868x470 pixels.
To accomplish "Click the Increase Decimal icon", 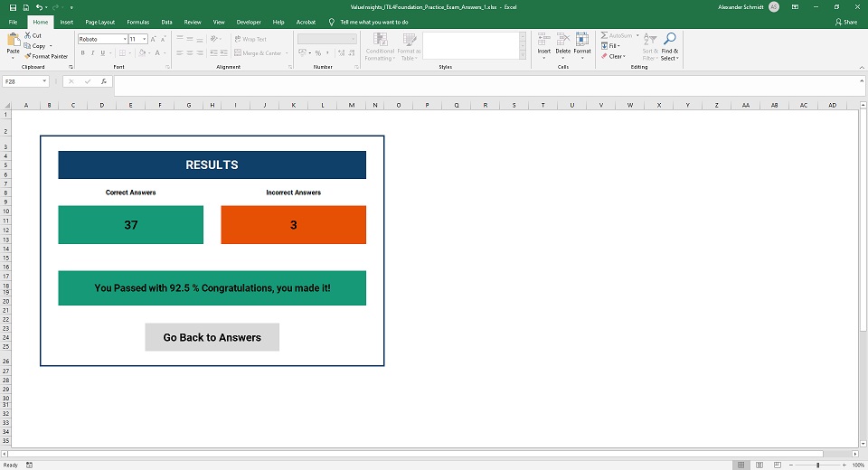I will coord(341,53).
